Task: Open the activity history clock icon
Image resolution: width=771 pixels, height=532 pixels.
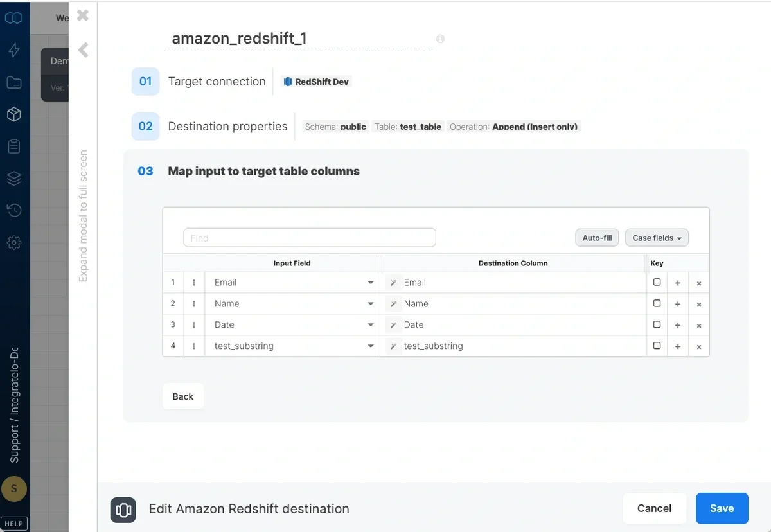Action: (14, 210)
